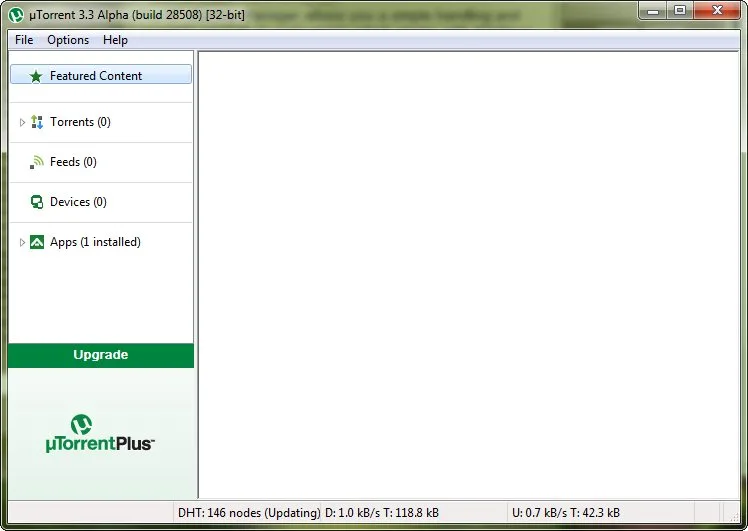Click the green Apps icon

point(37,242)
